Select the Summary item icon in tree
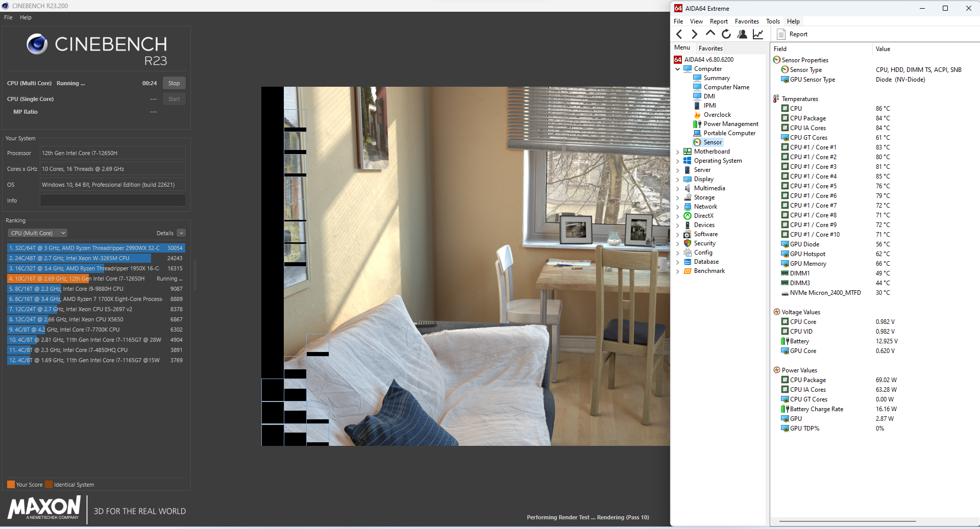Screen dimensions: 980x529 point(697,78)
